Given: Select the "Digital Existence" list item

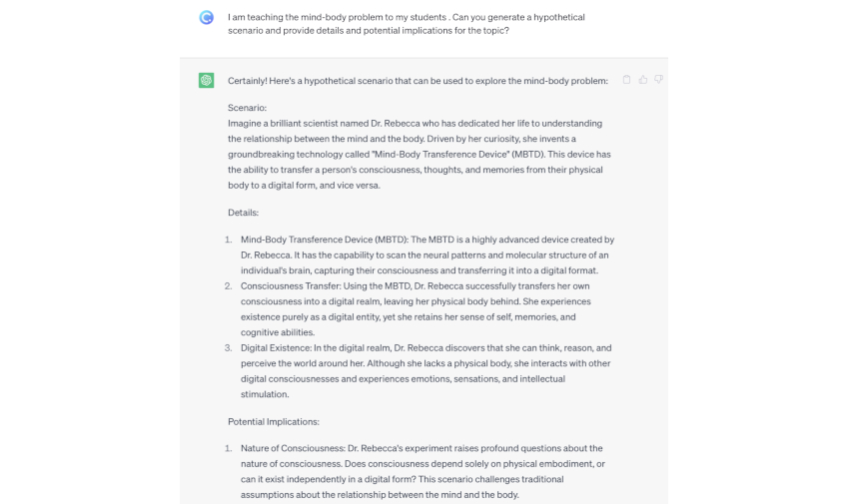Looking at the screenshot, I should (x=425, y=370).
